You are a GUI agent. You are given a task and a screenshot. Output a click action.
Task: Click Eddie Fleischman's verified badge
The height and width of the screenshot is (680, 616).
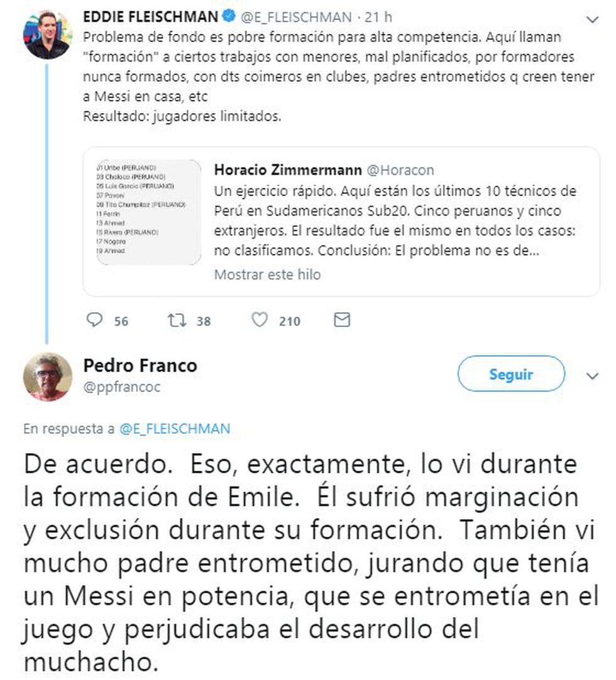(230, 18)
